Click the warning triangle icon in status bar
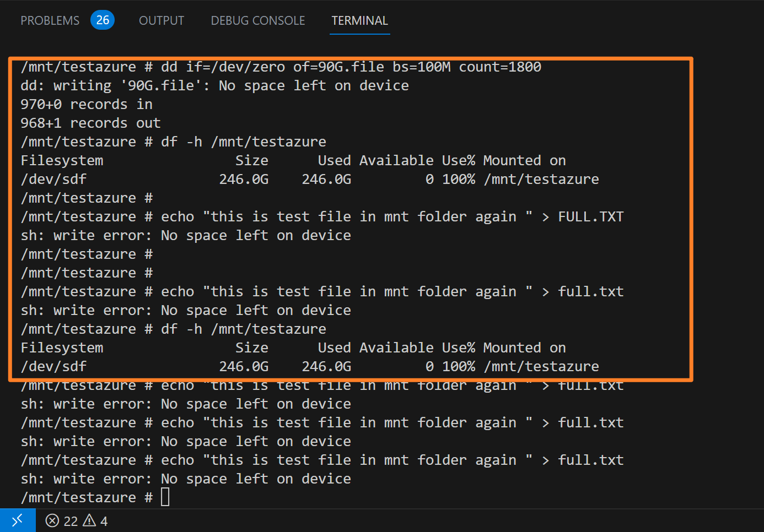This screenshot has height=532, width=764. click(89, 520)
